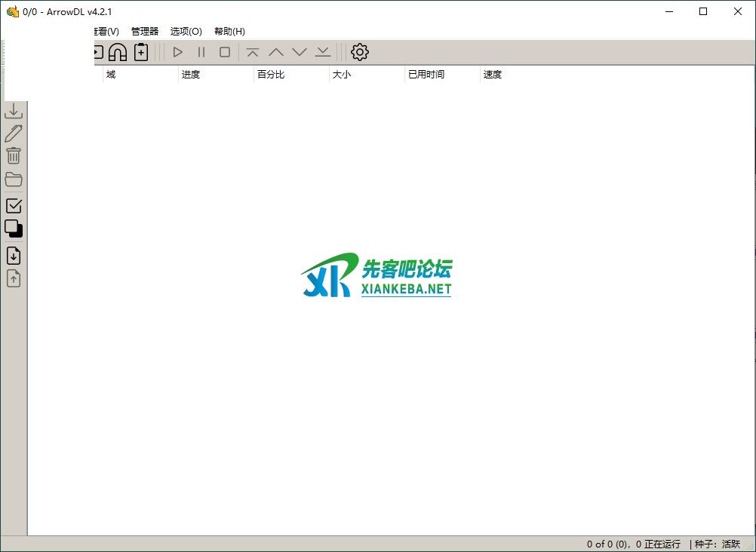This screenshot has width=756, height=552.
Task: Click the add batch download clipboard icon
Action: click(x=141, y=52)
